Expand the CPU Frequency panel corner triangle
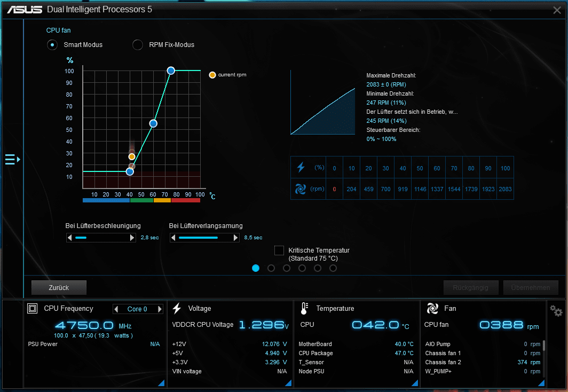Viewport: 568px width, 392px height. [161, 382]
